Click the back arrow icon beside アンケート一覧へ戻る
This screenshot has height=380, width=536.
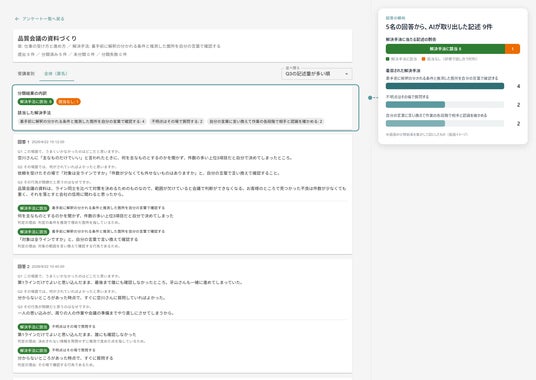click(x=17, y=19)
